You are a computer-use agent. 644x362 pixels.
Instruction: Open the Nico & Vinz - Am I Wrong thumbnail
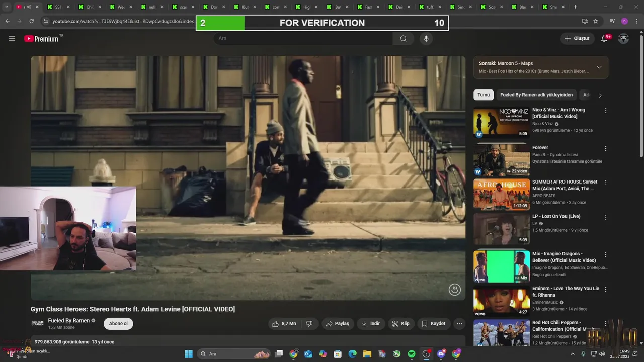click(502, 122)
